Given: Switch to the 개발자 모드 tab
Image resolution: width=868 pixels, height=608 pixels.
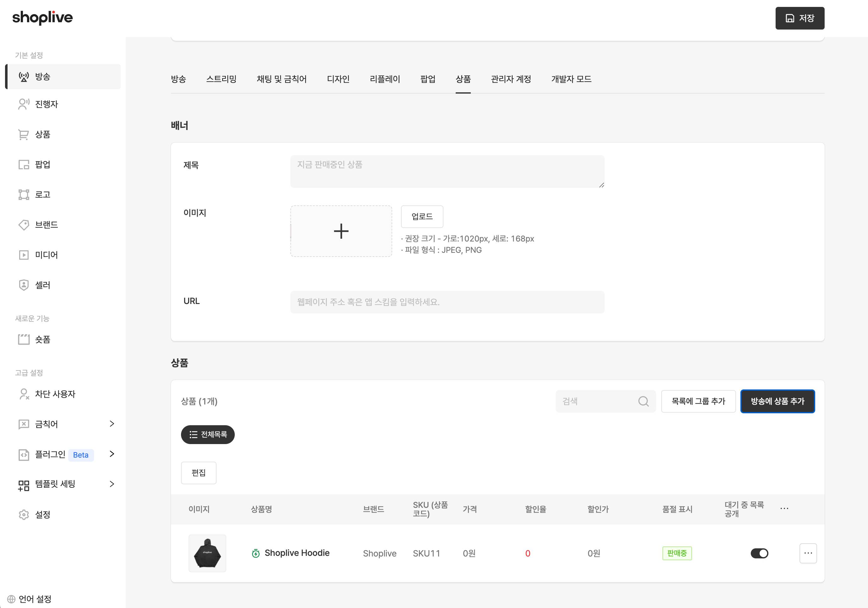Looking at the screenshot, I should pos(571,79).
